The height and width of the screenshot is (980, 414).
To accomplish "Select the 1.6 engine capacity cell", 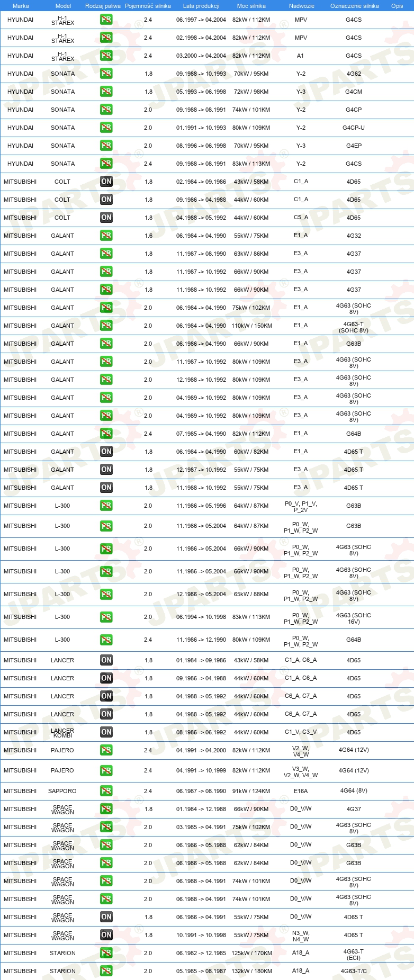I will (148, 236).
